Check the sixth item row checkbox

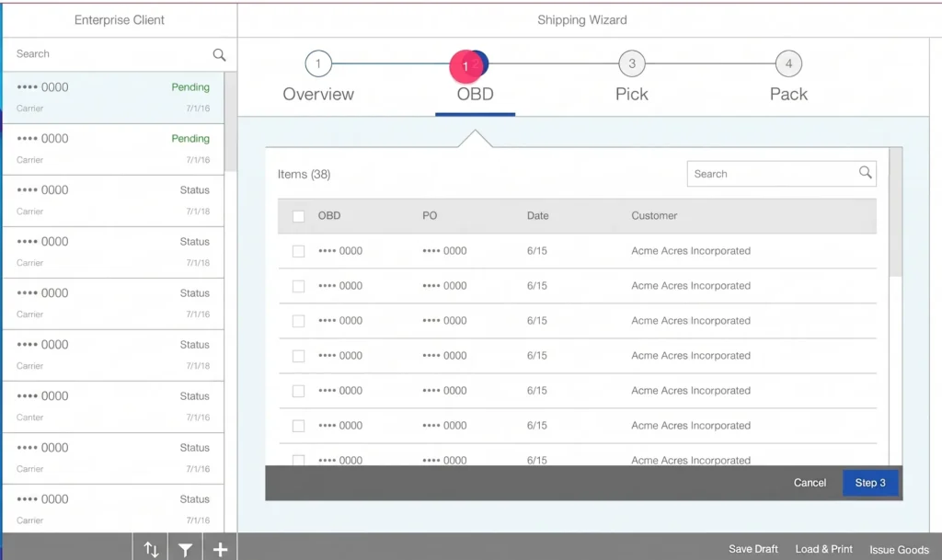point(299,426)
